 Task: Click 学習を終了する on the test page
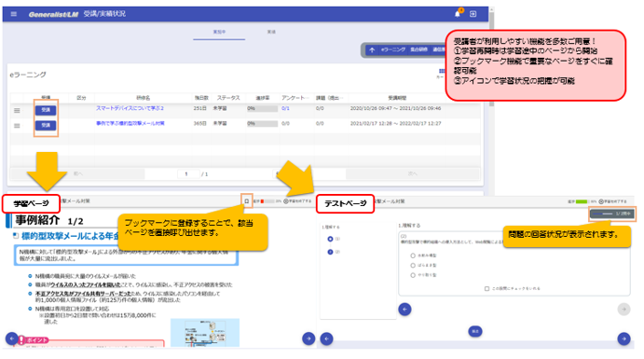pos(613,201)
